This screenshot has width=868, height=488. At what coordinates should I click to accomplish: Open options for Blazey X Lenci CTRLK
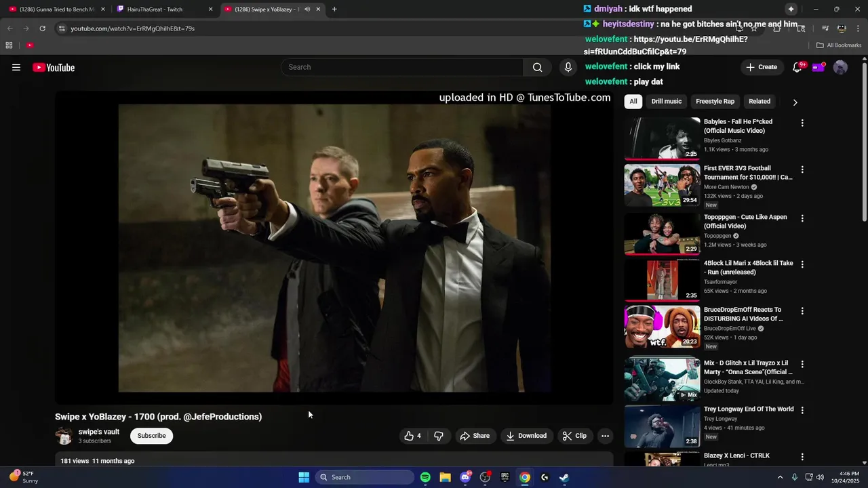pos(802,457)
